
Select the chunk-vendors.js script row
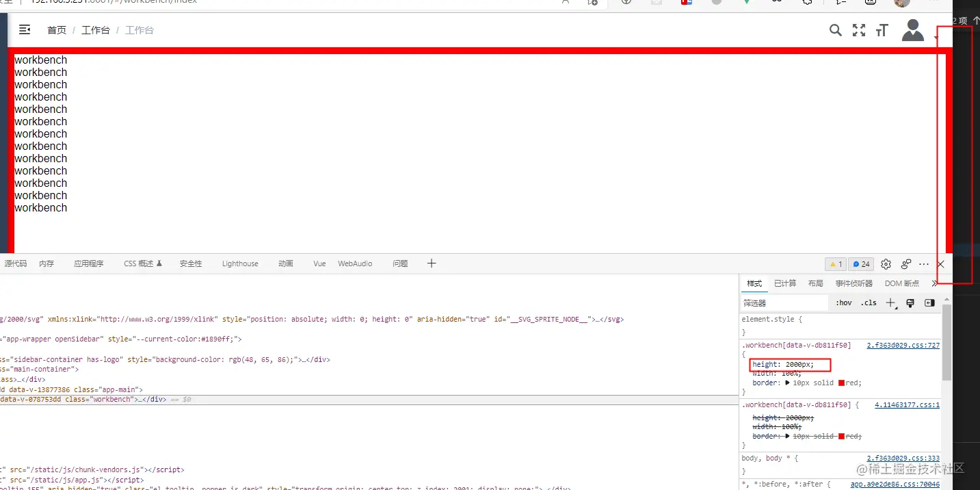coord(369,470)
